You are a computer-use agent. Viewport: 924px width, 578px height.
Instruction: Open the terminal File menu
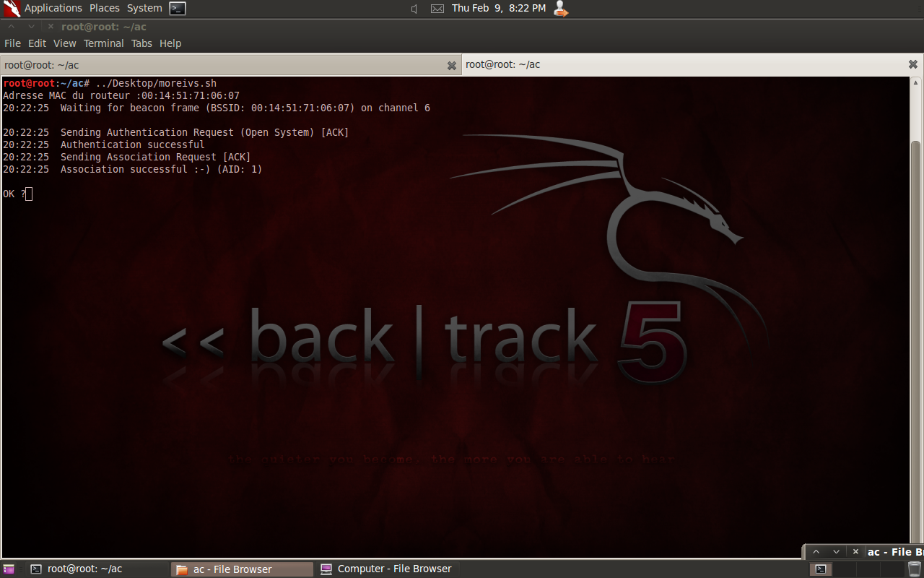[12, 43]
